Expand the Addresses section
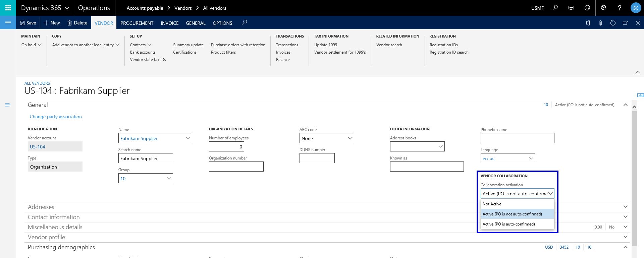 coord(41,207)
